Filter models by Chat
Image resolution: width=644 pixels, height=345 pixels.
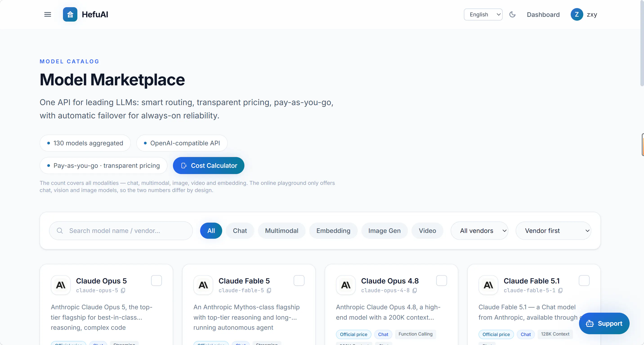coord(240,231)
